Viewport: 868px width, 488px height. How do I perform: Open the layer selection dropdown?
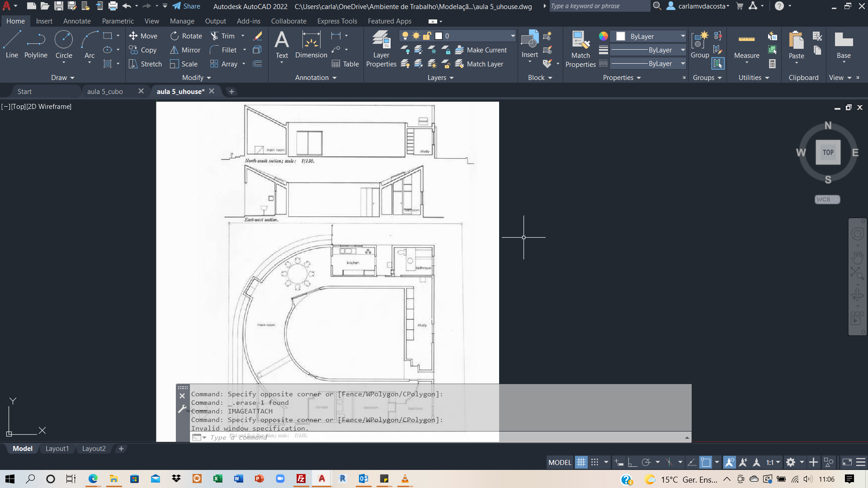513,36
